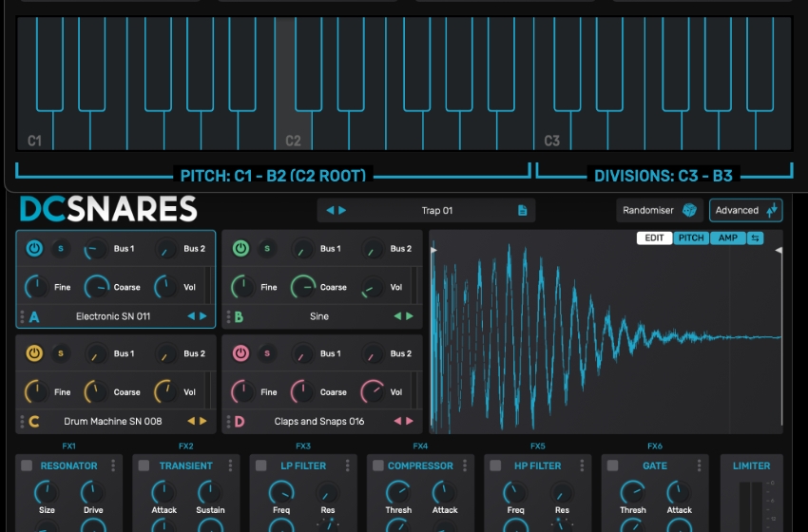Go to previous preset with left arrow
Screen dimensions: 808x532
[x=330, y=210]
